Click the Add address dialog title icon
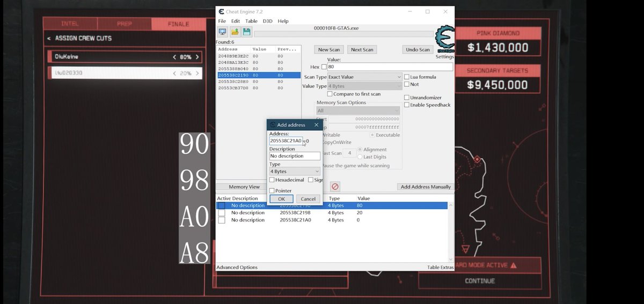The height and width of the screenshot is (304, 644). pos(273,125)
